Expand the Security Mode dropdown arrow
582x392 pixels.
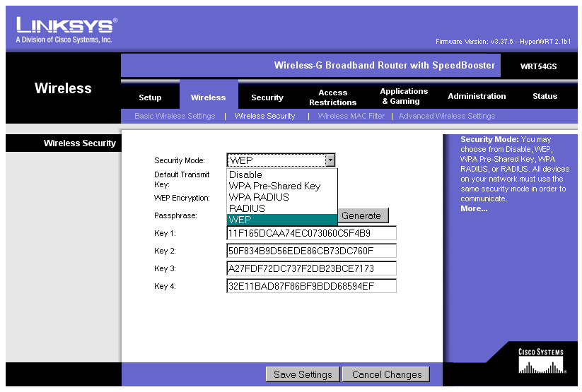[x=330, y=160]
